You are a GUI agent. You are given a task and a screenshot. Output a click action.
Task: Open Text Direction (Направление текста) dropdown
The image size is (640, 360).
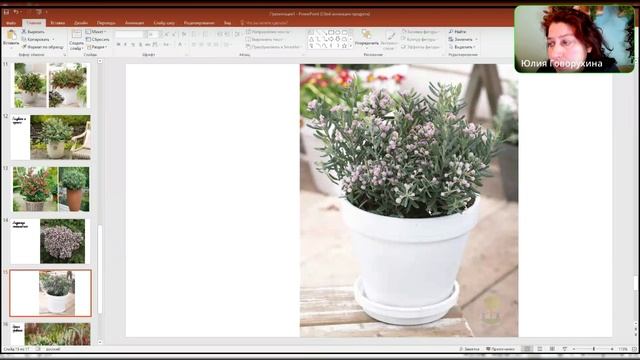(268, 31)
